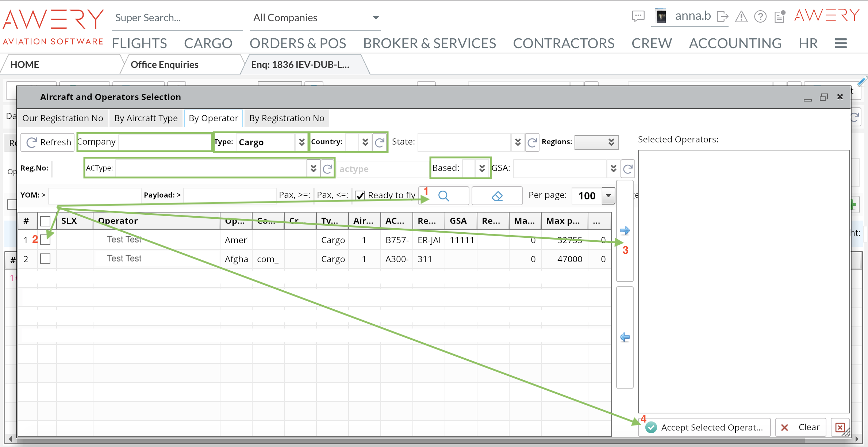Click the eraser clear-filters icon
868x447 pixels.
497,196
